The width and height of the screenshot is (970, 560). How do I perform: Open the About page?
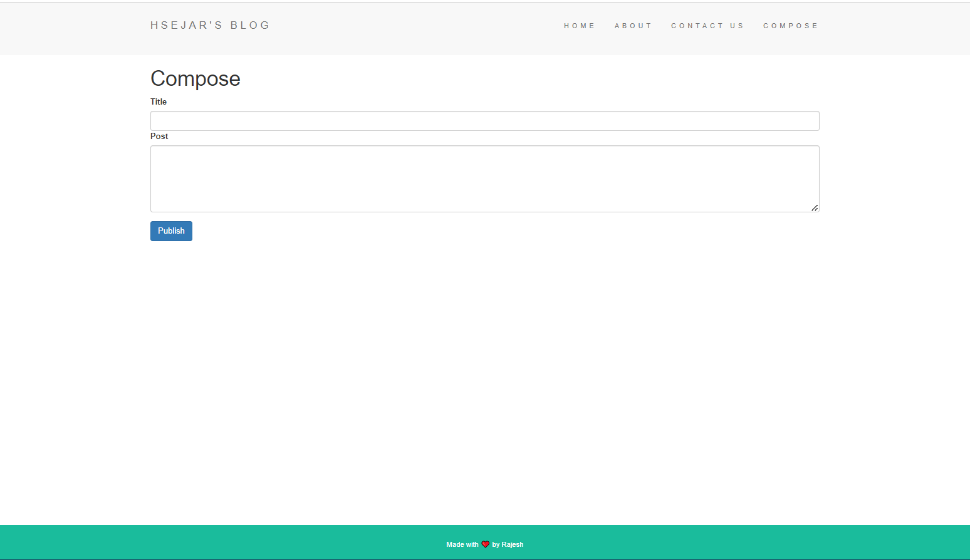(x=633, y=26)
